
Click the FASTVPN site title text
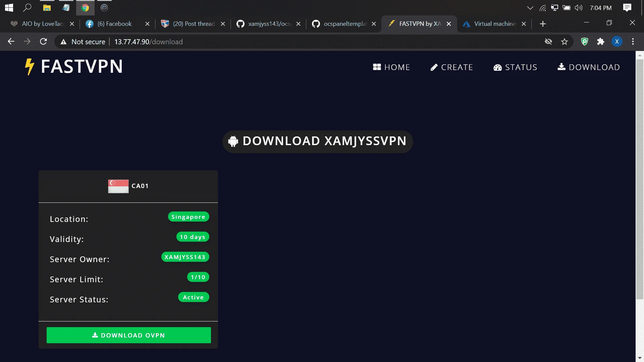click(x=82, y=67)
